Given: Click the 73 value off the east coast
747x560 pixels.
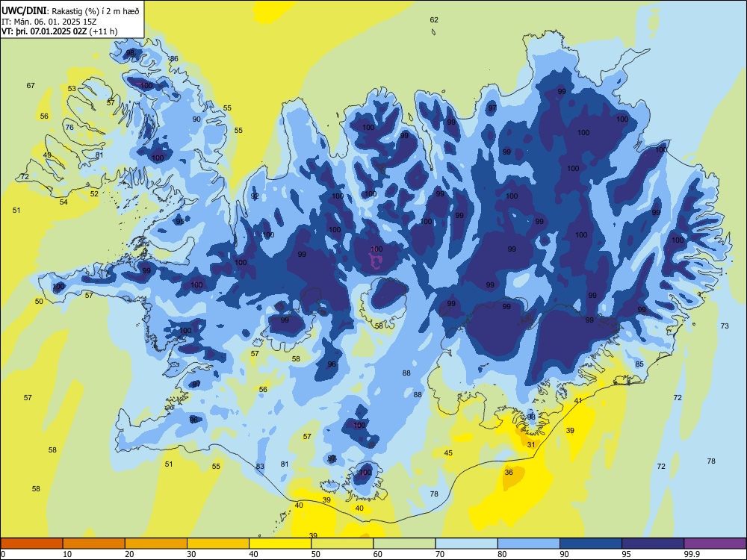Looking at the screenshot, I should click(x=725, y=326).
